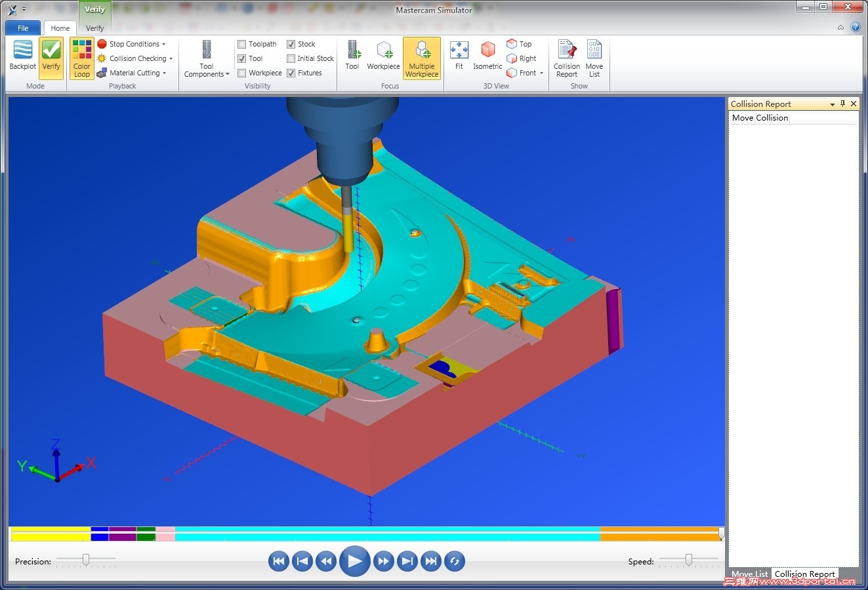The image size is (868, 590).
Task: Switch to Top view
Action: [519, 44]
